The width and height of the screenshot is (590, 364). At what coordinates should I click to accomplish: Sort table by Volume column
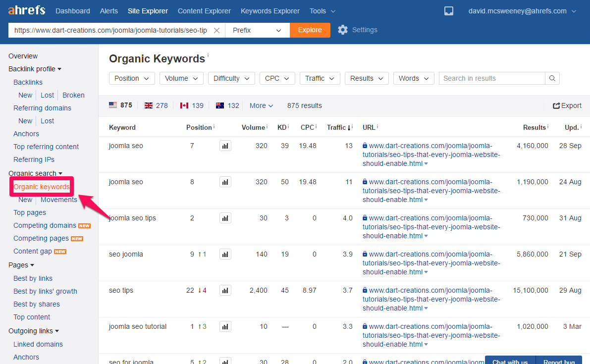pos(253,127)
